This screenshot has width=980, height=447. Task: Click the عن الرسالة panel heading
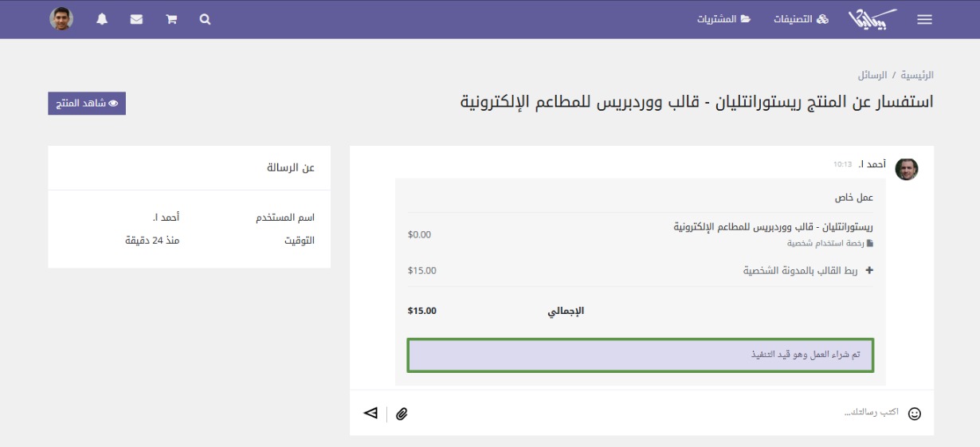(x=291, y=167)
